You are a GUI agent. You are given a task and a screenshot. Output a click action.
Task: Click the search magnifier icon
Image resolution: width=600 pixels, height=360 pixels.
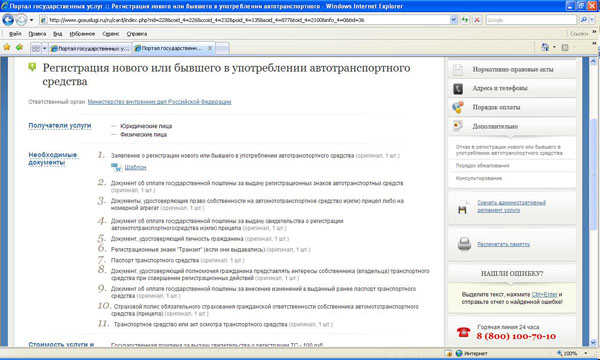point(583,20)
